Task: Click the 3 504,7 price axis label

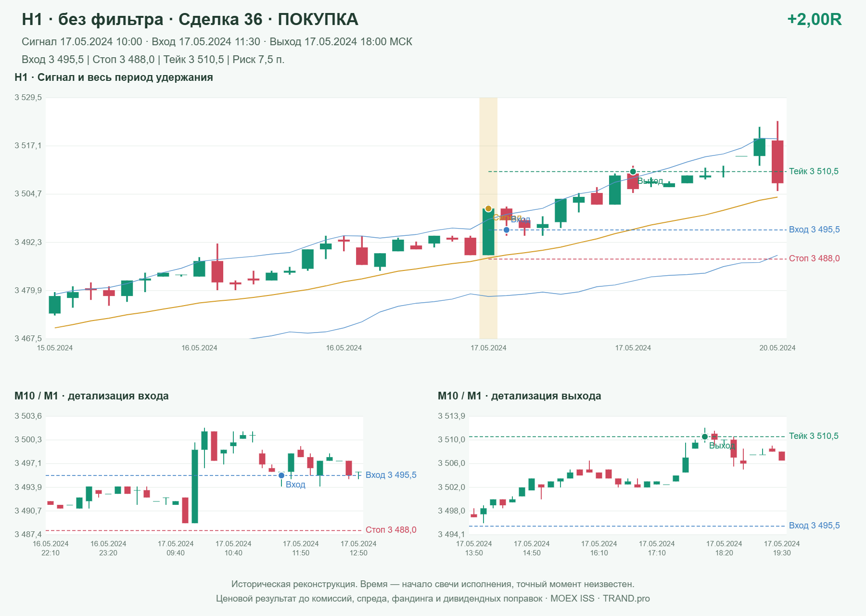Action: coord(28,194)
